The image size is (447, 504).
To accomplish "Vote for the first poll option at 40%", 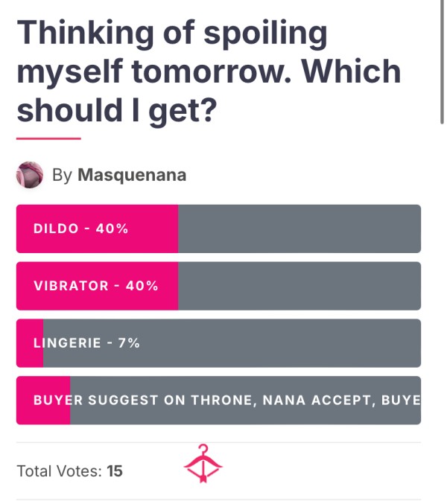I will 218,229.
